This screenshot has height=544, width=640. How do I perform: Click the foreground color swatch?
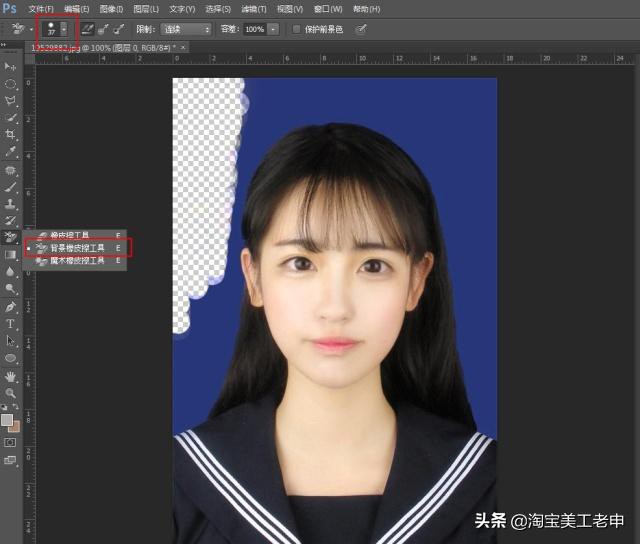click(x=7, y=420)
